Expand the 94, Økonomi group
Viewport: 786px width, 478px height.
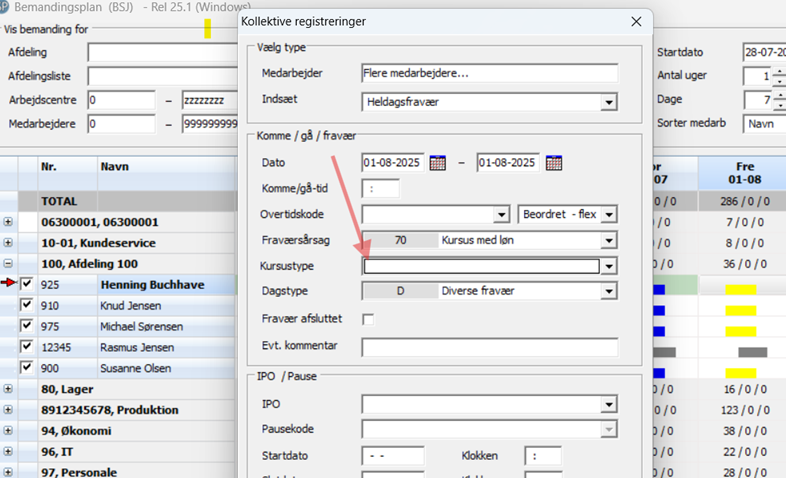(9, 431)
